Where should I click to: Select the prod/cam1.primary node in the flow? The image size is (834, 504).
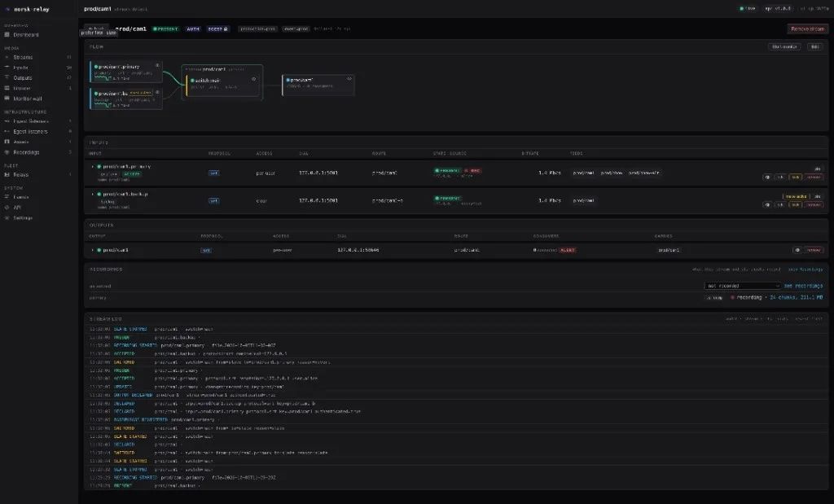pyautogui.click(x=126, y=72)
